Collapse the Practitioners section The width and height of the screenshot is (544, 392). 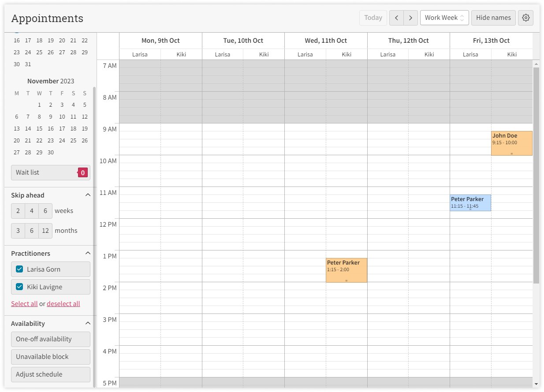click(x=88, y=254)
